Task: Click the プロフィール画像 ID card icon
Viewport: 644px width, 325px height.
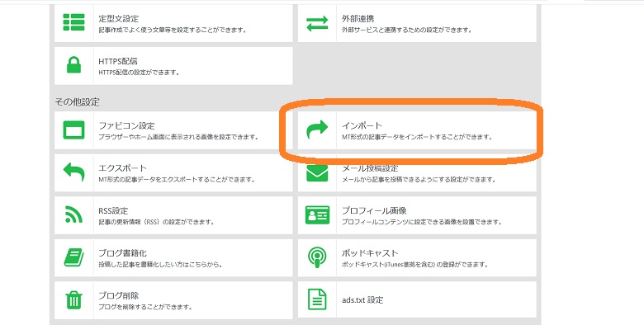Action: (x=317, y=215)
